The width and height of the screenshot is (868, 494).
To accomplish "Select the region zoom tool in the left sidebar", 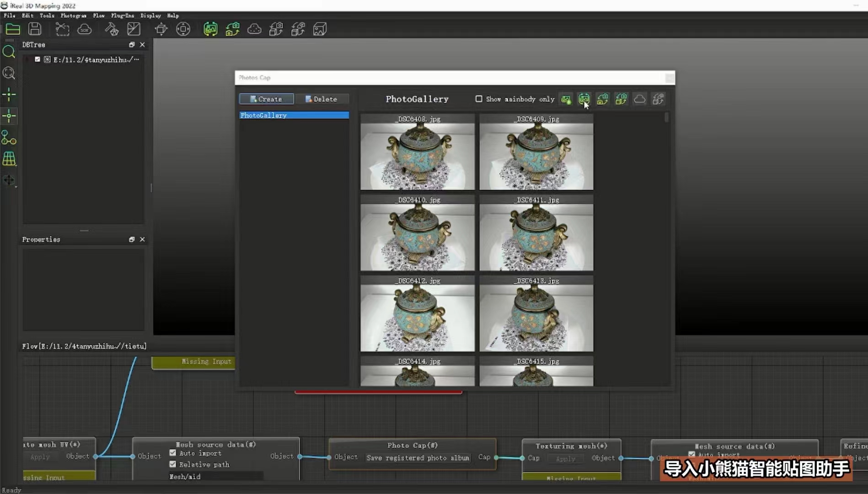I will point(9,73).
